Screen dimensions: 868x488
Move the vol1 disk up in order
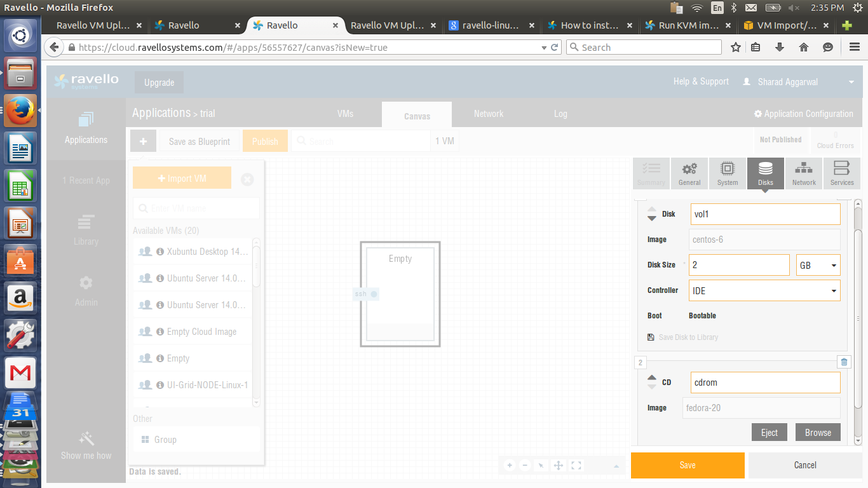click(652, 210)
